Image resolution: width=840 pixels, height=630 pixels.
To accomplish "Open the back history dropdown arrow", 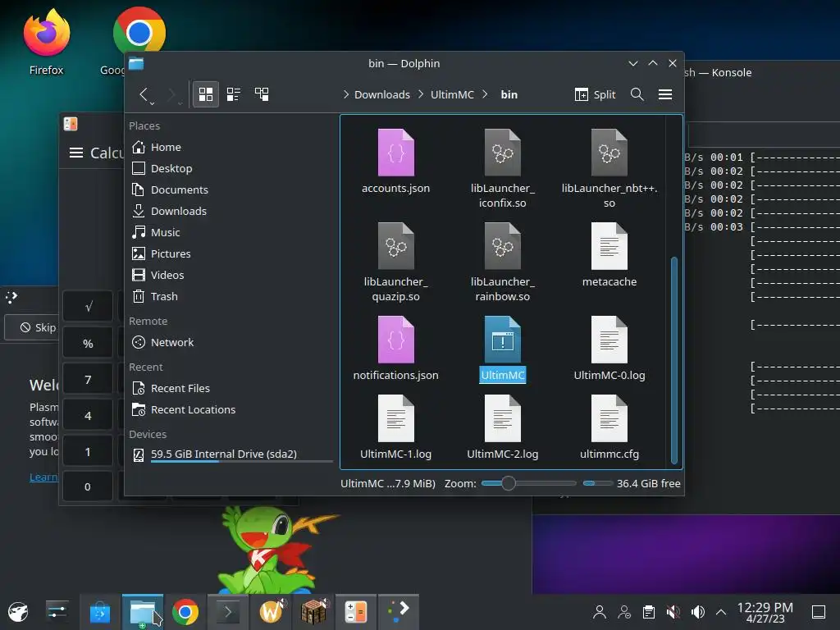I will (152, 103).
